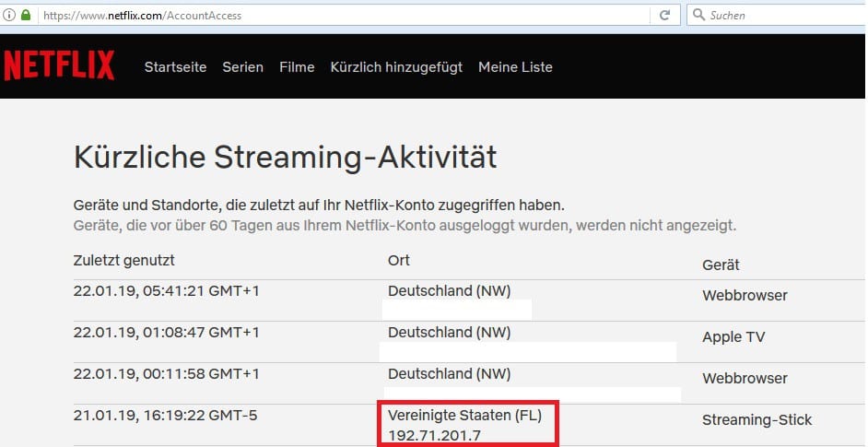Screen dimensions: 868x447
Task: Click the Apple TV device entry
Action: click(x=733, y=337)
